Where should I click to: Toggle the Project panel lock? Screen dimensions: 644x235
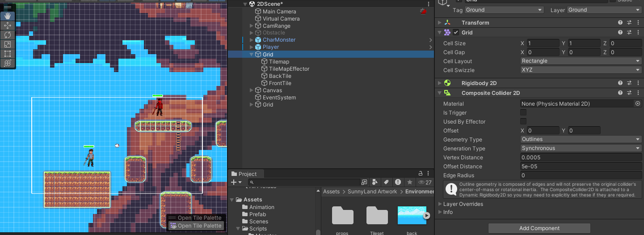click(x=420, y=173)
